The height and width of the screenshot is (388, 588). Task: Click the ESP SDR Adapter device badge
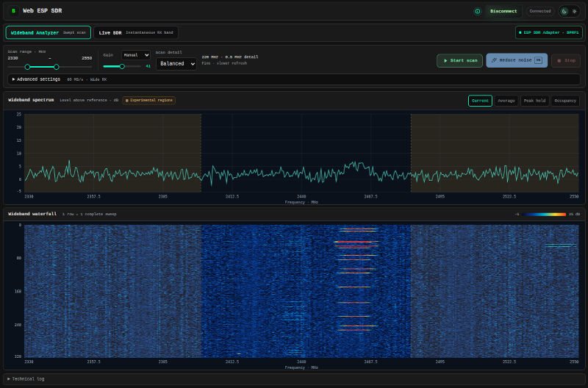tap(549, 32)
